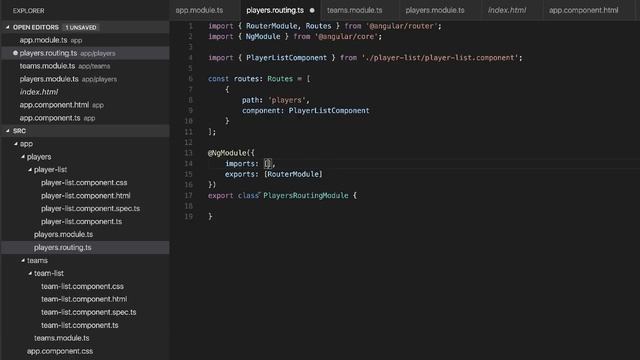Switch to the app.module.ts tab
Image resolution: width=640 pixels, height=360 pixels.
199,10
